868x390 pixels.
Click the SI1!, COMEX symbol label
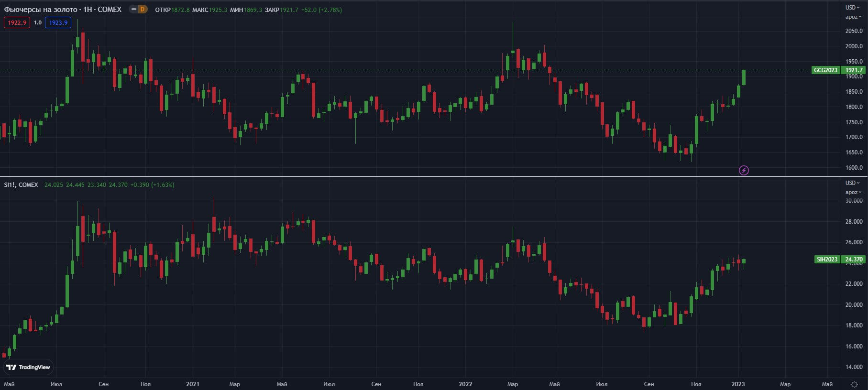(x=21, y=184)
